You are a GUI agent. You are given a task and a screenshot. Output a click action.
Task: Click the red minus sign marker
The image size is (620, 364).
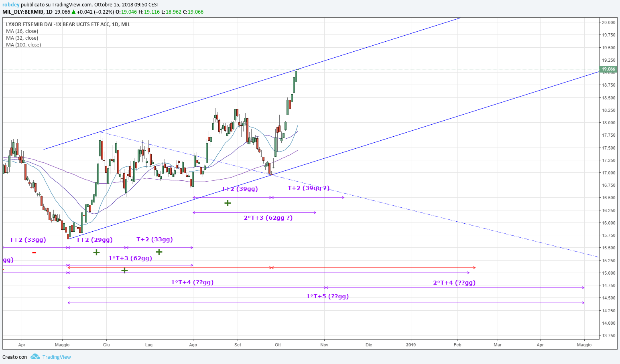click(x=34, y=253)
